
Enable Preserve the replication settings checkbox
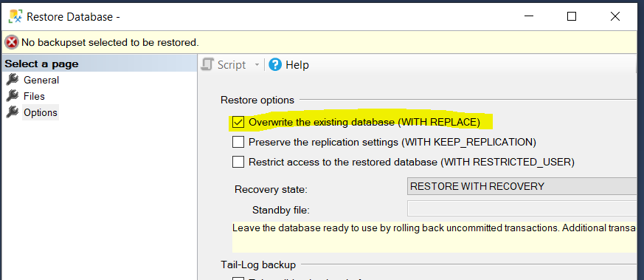tap(238, 142)
